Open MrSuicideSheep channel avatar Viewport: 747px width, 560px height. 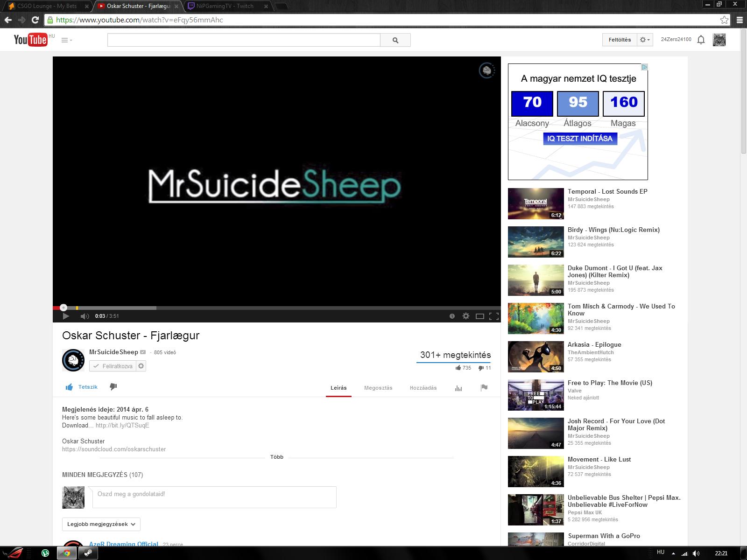(73, 360)
